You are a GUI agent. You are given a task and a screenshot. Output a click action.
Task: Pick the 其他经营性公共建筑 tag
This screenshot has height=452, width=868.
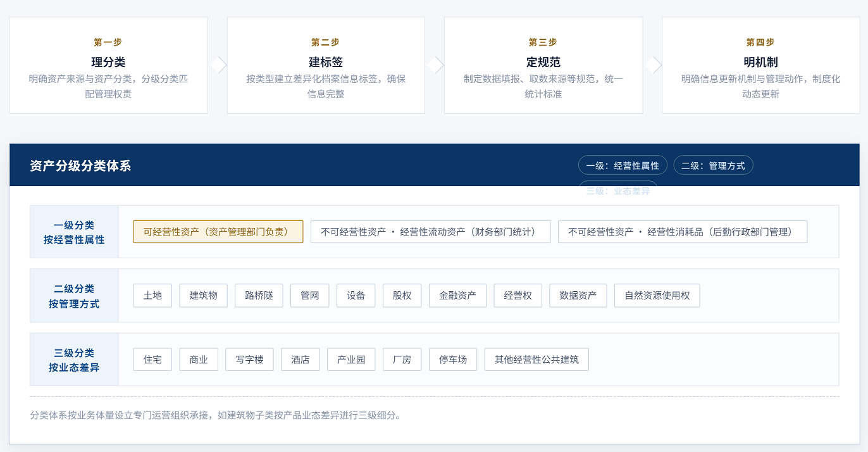pyautogui.click(x=536, y=360)
